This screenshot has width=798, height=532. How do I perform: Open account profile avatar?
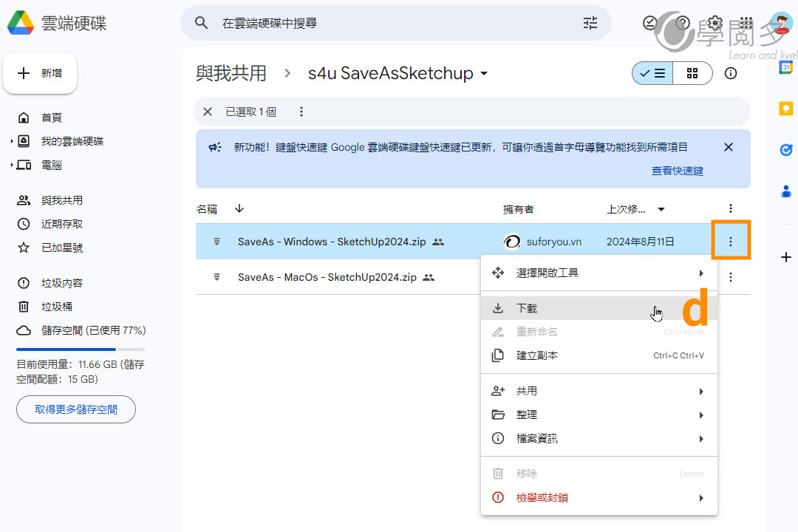(781, 23)
